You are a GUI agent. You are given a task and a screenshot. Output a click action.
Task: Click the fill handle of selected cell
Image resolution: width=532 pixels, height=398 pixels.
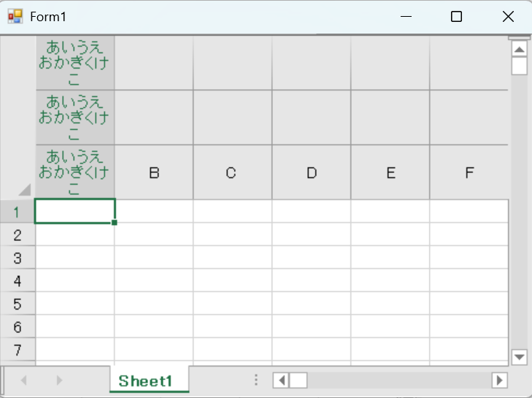tap(115, 223)
